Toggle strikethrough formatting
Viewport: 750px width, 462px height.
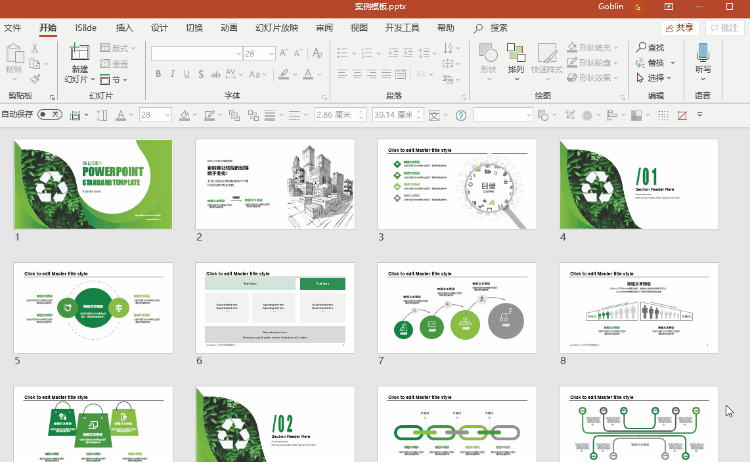tap(216, 74)
